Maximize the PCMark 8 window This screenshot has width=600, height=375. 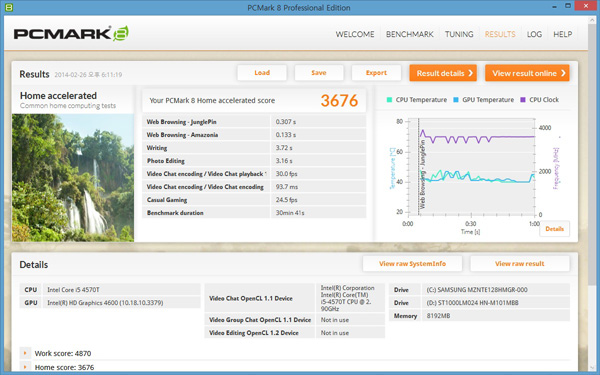(x=568, y=6)
